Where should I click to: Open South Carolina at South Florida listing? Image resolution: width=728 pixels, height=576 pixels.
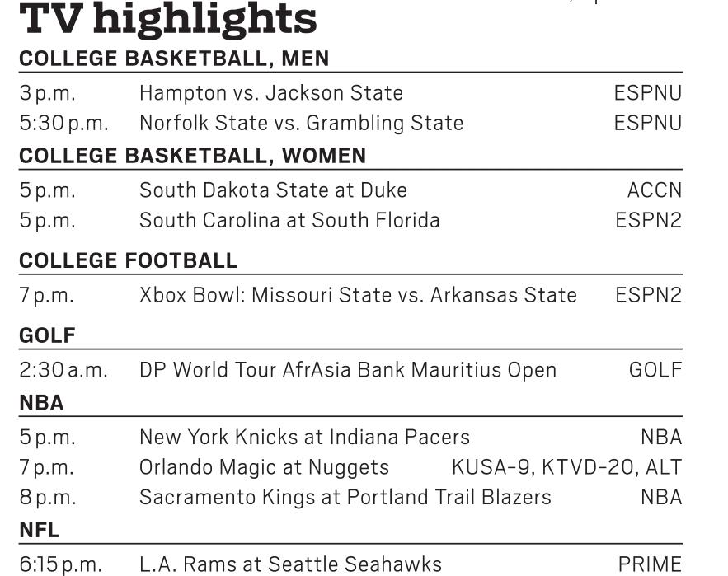289,221
